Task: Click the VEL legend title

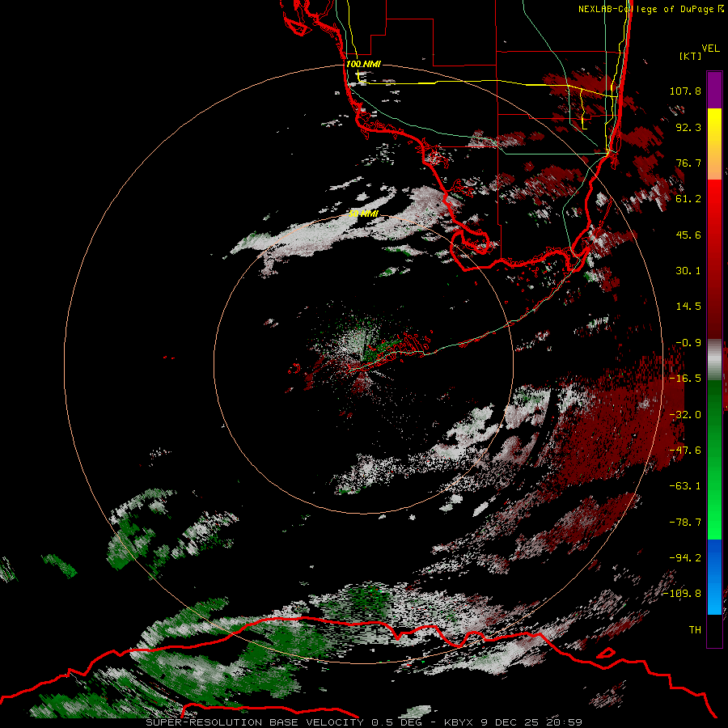Action: pos(710,48)
